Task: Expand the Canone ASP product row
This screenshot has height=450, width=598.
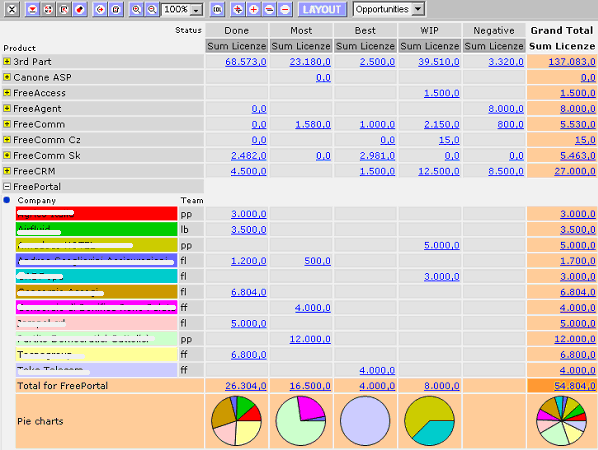Action: [x=7, y=77]
